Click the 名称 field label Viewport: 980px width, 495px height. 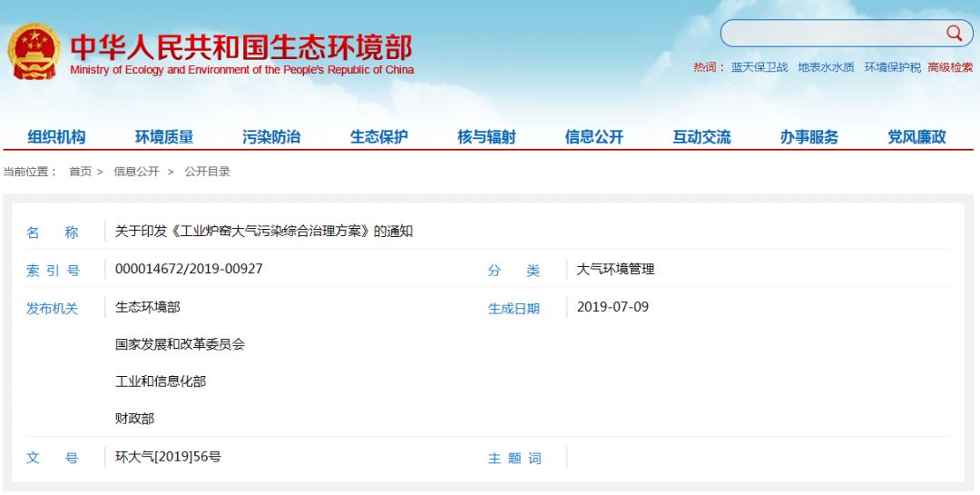(x=53, y=233)
